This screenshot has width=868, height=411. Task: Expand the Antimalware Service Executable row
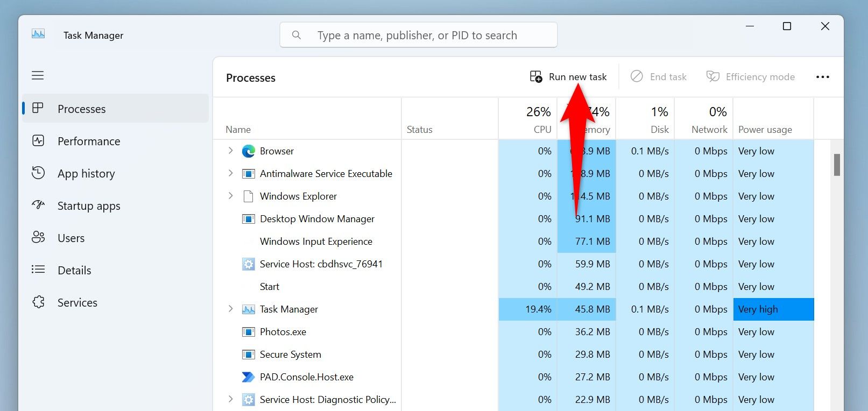(230, 173)
